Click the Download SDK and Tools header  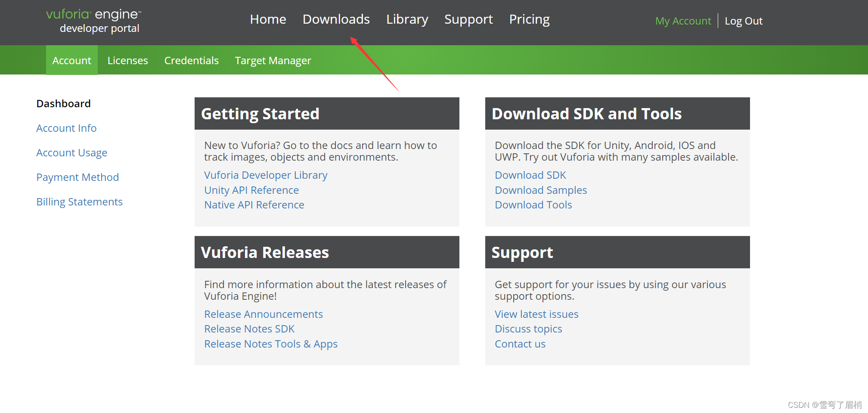pyautogui.click(x=617, y=114)
